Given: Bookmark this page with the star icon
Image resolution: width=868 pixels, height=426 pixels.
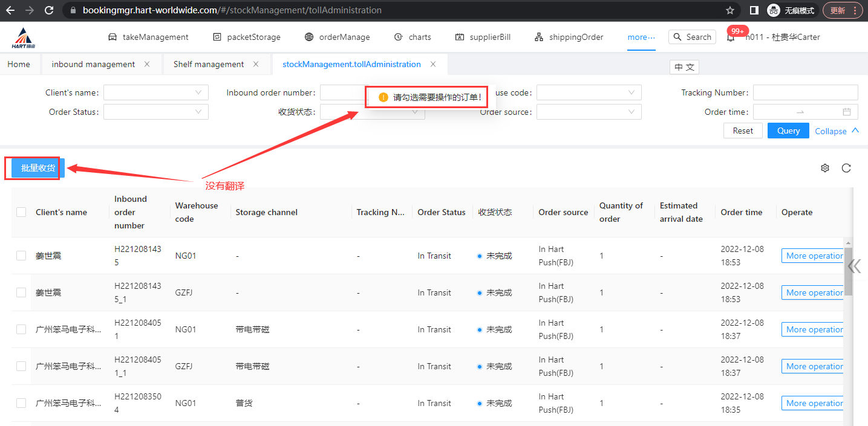Looking at the screenshot, I should (x=730, y=10).
